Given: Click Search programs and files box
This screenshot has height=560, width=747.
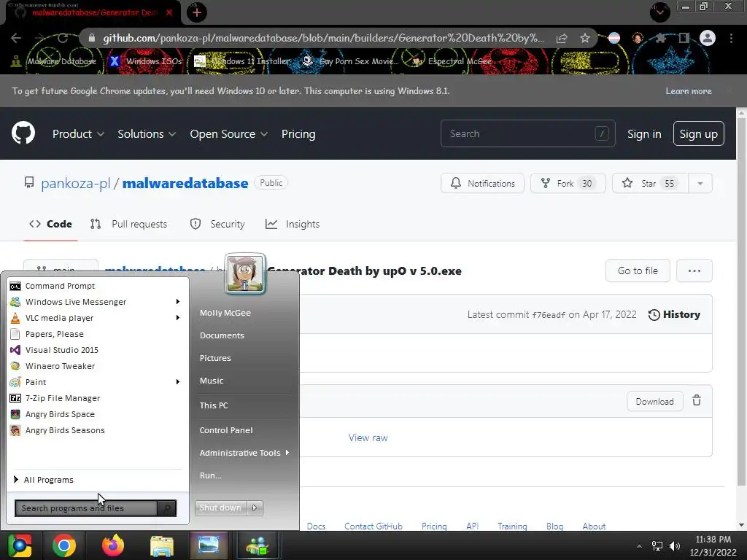Looking at the screenshot, I should pos(86,508).
